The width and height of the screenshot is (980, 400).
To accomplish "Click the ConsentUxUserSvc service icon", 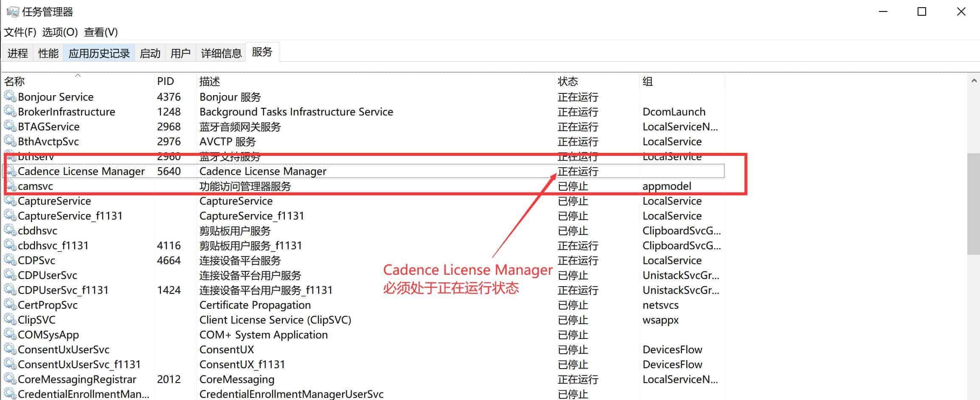I will click(10, 349).
